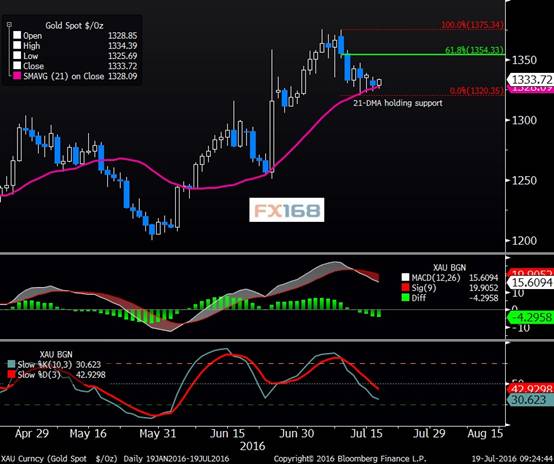Click the Close value 1333.72 in legend

coord(122,66)
